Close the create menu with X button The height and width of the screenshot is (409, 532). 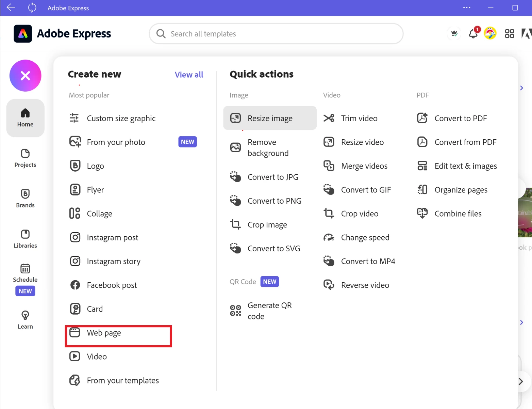[25, 76]
